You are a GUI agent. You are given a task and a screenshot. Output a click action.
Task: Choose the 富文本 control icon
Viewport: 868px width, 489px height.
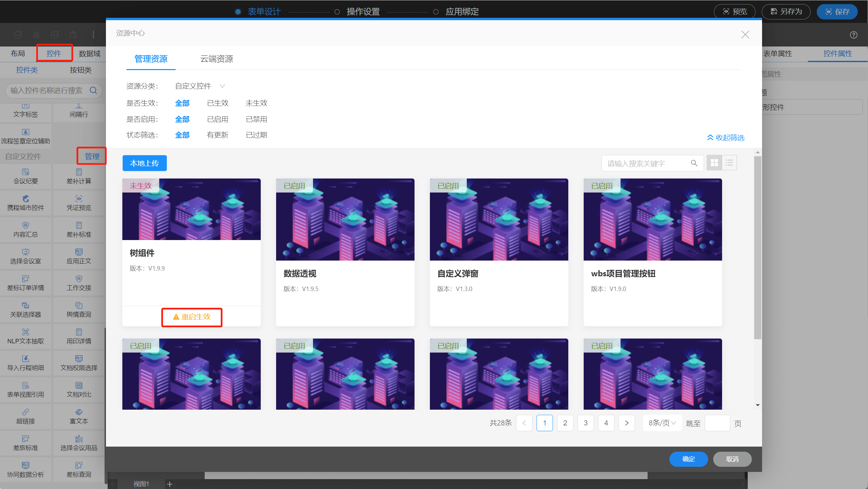pos(79,412)
